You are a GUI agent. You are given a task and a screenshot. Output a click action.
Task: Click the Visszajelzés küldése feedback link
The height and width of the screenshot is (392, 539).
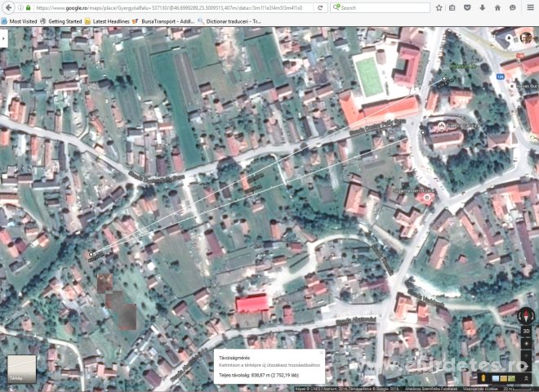(482, 389)
